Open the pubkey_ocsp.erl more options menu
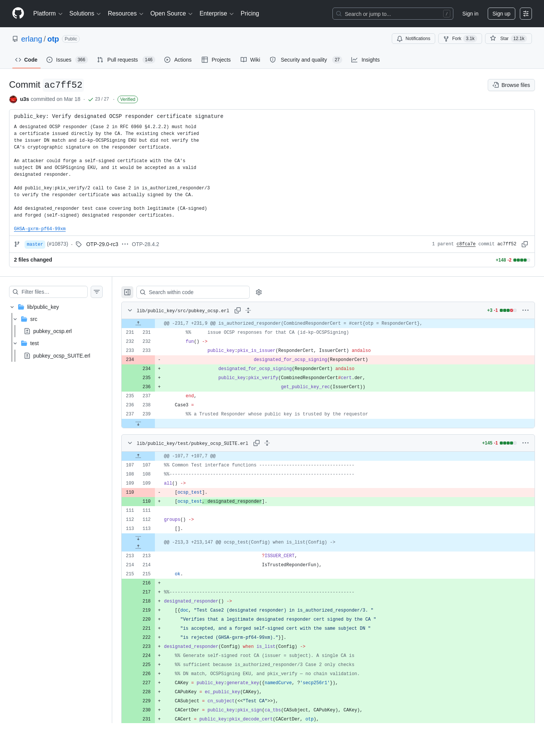This screenshot has width=544, height=756. 525,310
